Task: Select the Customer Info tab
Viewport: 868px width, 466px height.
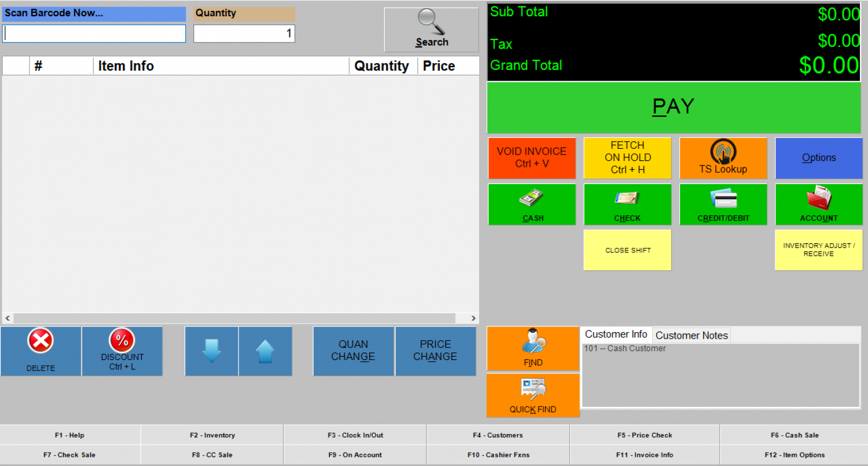Action: tap(616, 334)
